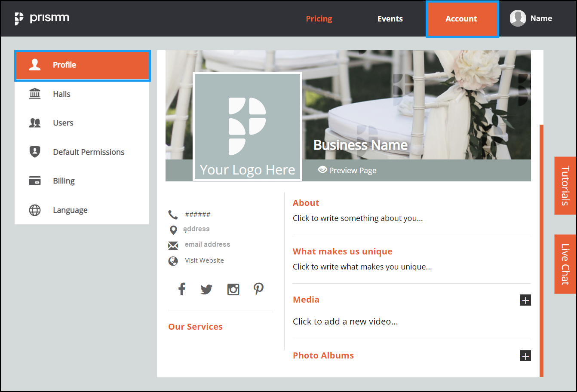Edit the ###### phone number field
This screenshot has height=392, width=577.
coord(198,214)
